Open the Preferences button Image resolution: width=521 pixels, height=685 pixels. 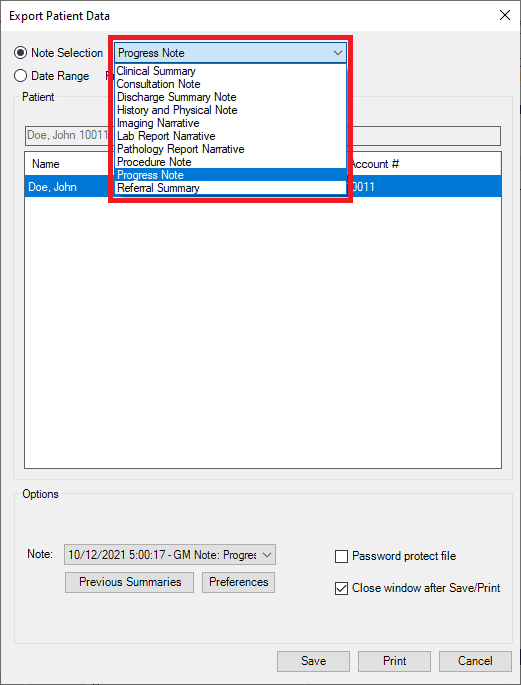(x=238, y=582)
